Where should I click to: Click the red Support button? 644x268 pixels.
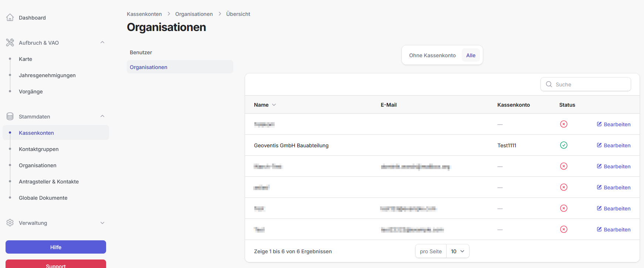[x=56, y=264]
